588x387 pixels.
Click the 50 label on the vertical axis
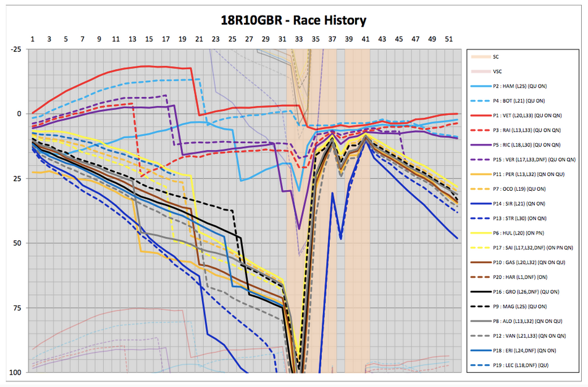pos(18,243)
